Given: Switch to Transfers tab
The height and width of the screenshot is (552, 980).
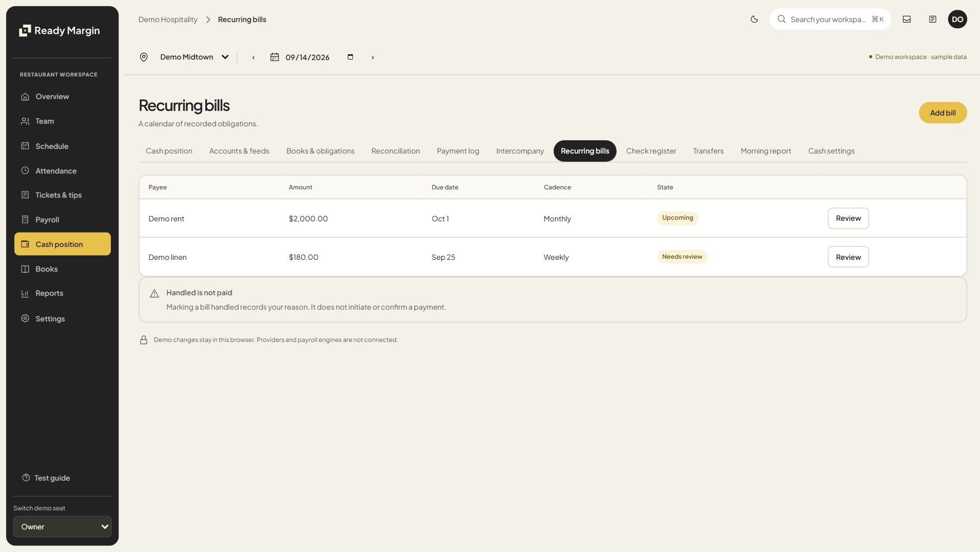Looking at the screenshot, I should click(708, 151).
